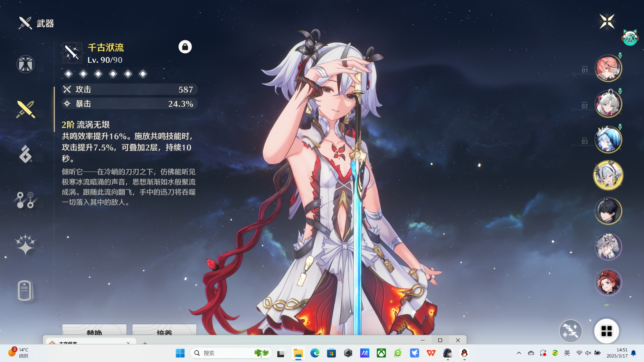Open a new tab in the background window
This screenshot has width=644, height=362.
[x=145, y=343]
